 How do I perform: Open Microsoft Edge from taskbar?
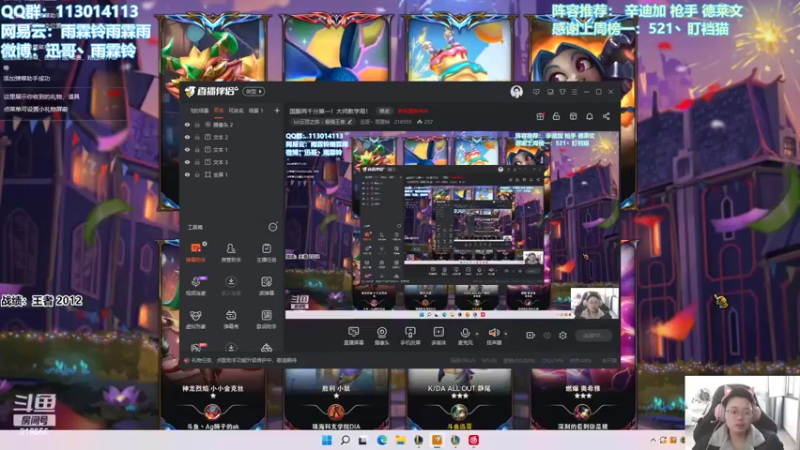(x=382, y=440)
